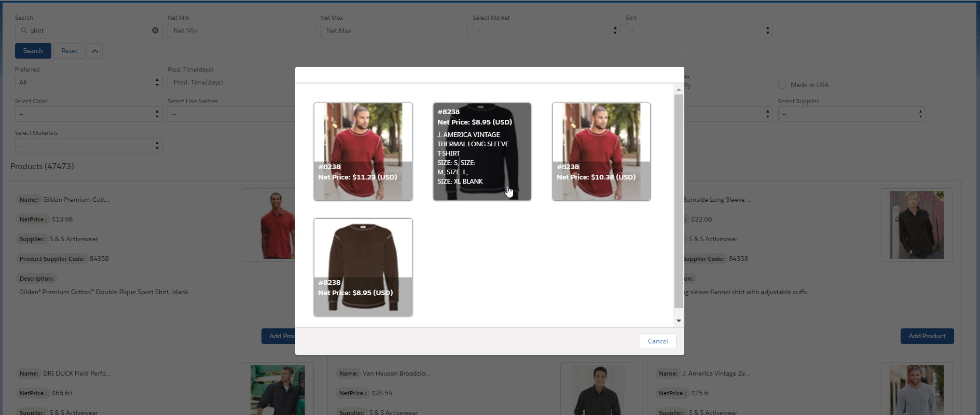Clear the search text with the X icon
The image size is (980, 415).
click(155, 31)
